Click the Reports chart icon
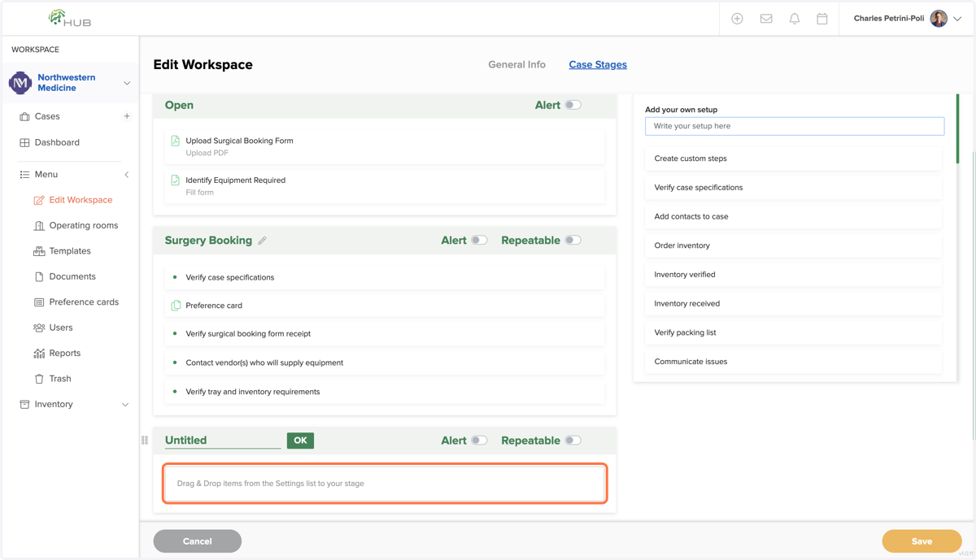This screenshot has width=976, height=560. (39, 354)
